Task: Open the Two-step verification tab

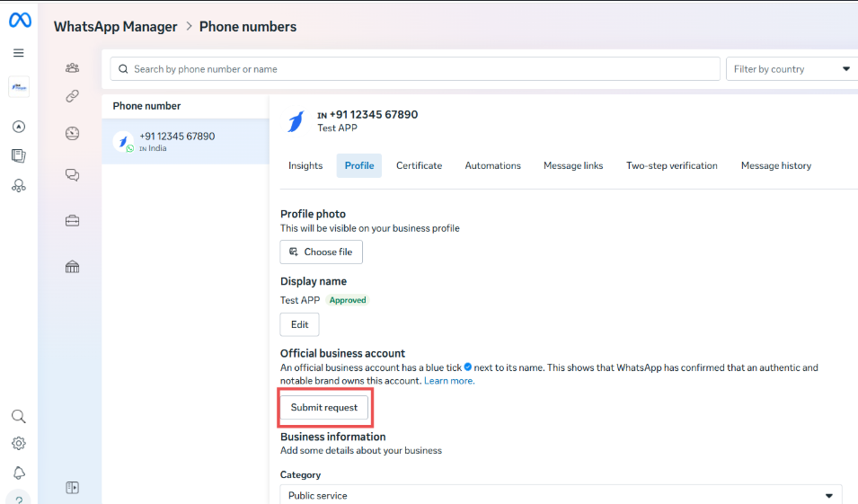Action: click(x=671, y=165)
